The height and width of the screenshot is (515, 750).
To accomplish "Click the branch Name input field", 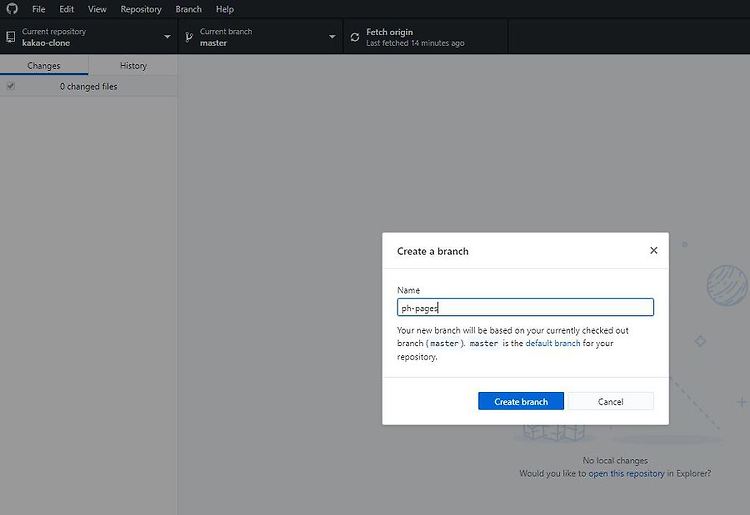I will [x=525, y=307].
